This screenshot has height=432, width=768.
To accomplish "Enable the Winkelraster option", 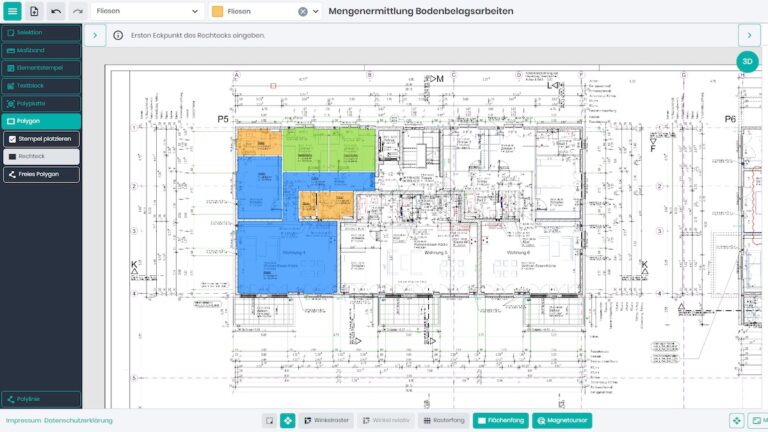I will pyautogui.click(x=326, y=421).
